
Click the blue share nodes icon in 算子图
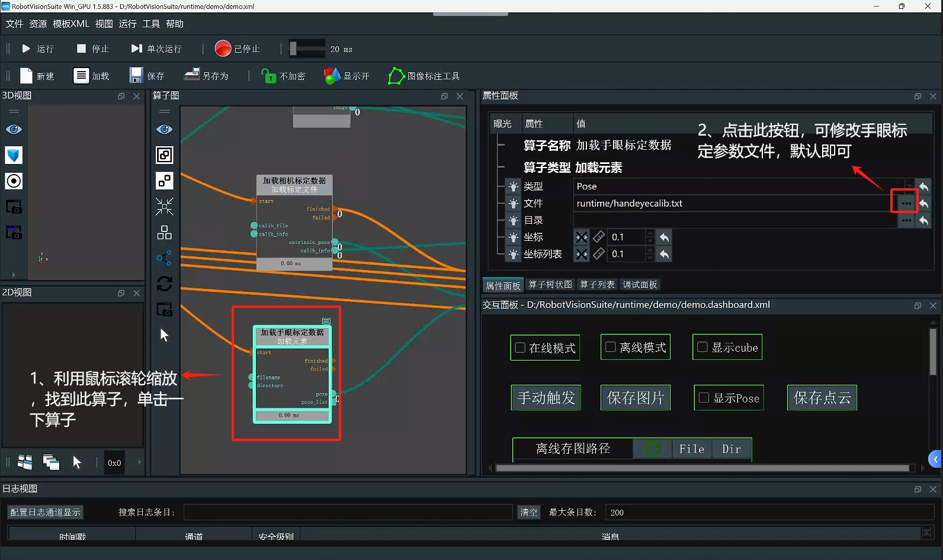pos(164,258)
